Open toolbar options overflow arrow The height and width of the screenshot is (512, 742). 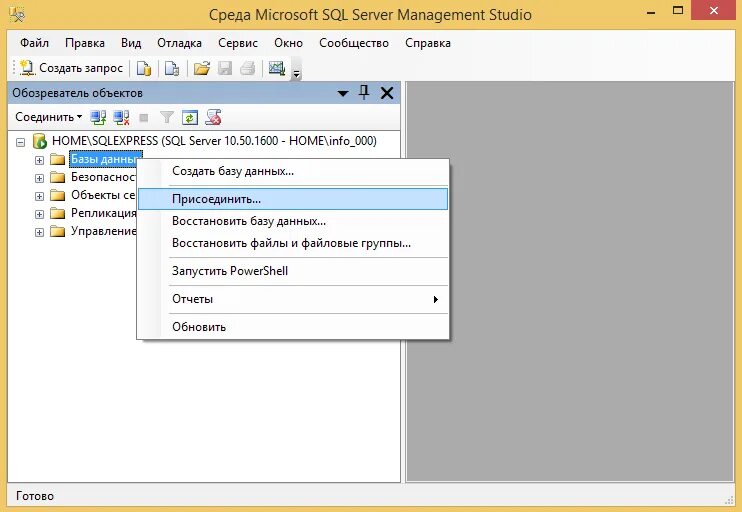click(297, 73)
